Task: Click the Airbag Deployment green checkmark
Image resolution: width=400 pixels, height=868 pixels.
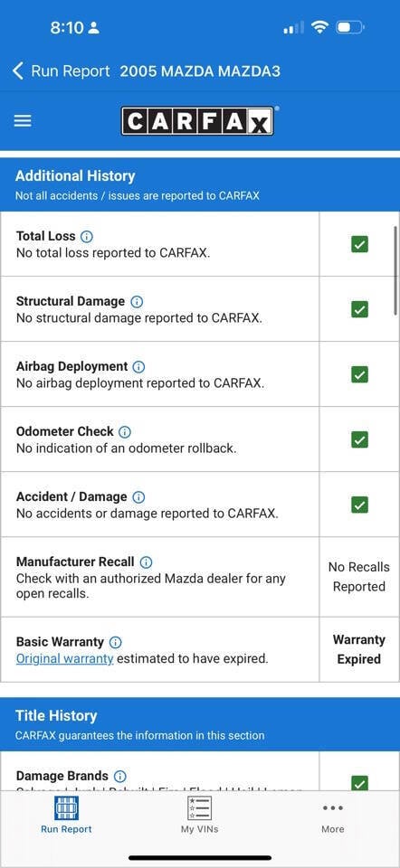Action: coord(359,374)
